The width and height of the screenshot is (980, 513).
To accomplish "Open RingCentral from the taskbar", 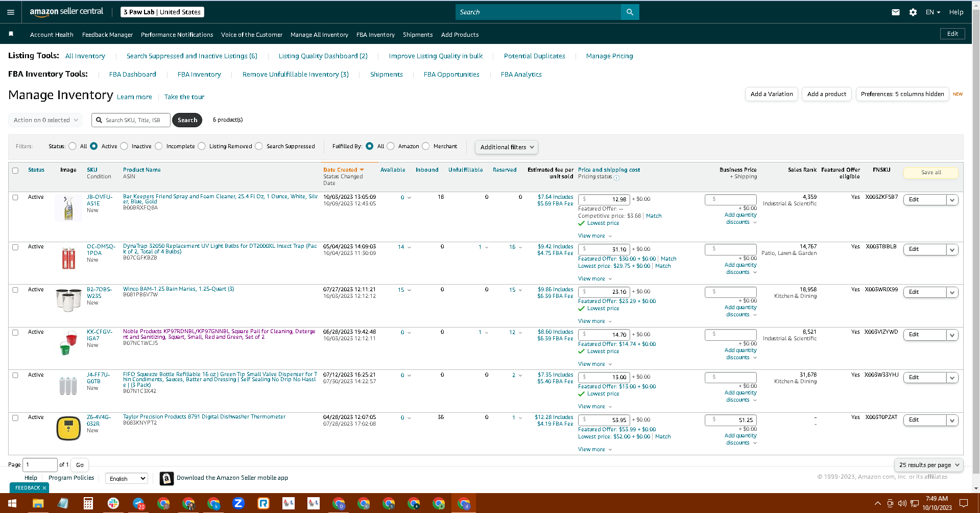I will (x=264, y=504).
